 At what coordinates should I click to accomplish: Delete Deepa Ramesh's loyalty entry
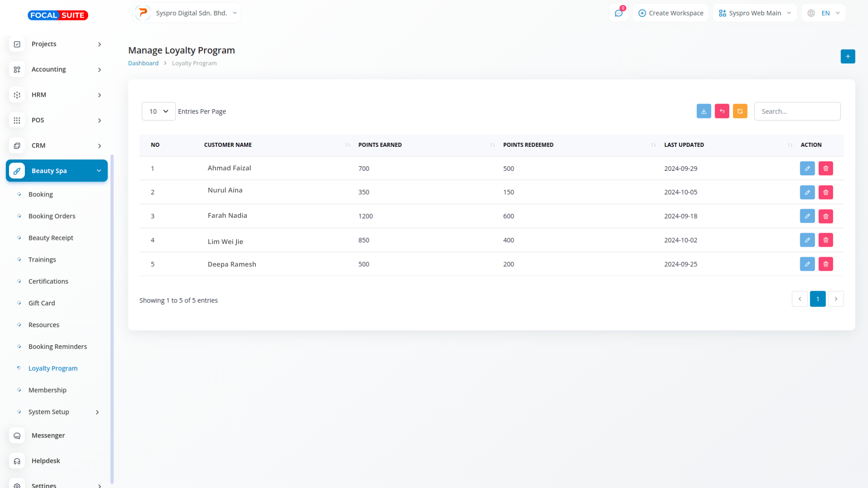point(826,264)
